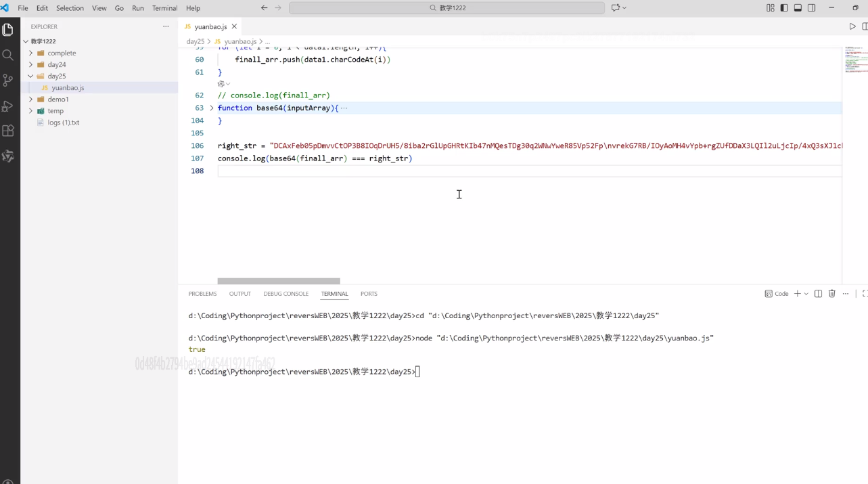Open Explorer views and more actions ellipsis
This screenshot has width=868, height=484.
click(166, 26)
